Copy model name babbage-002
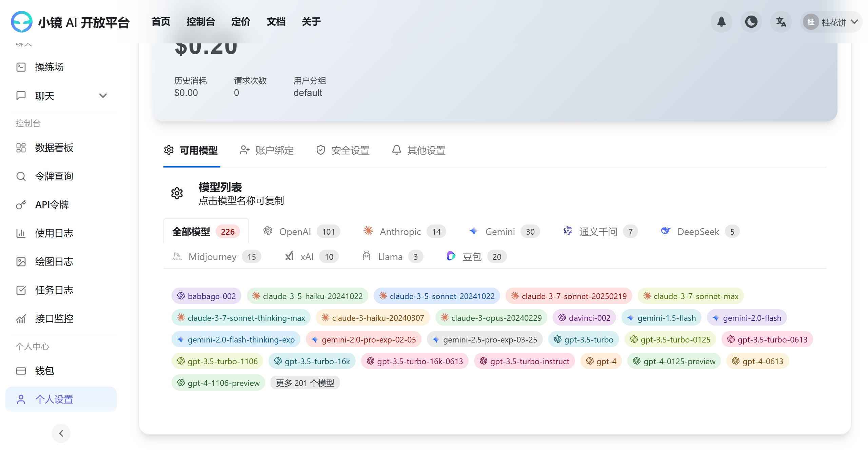 click(206, 296)
